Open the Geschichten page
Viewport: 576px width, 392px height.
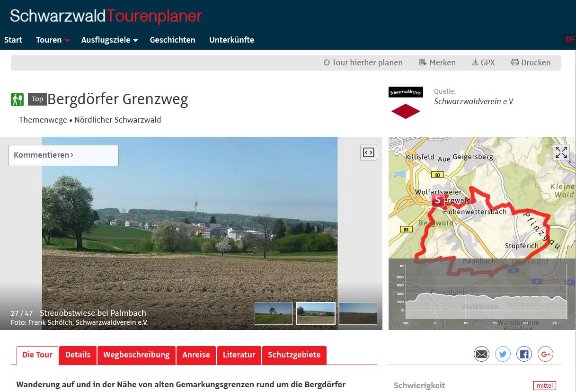pos(172,40)
